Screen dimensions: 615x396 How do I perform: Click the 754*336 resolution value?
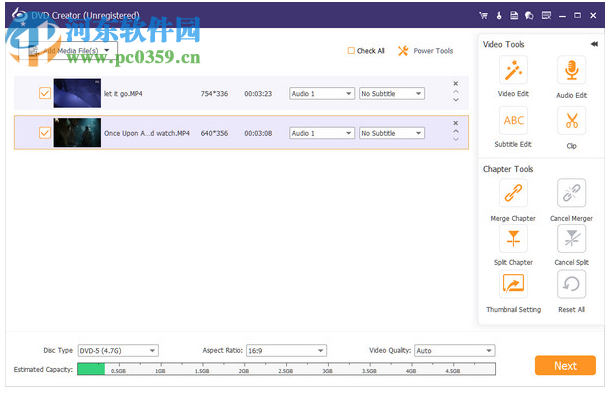[214, 94]
